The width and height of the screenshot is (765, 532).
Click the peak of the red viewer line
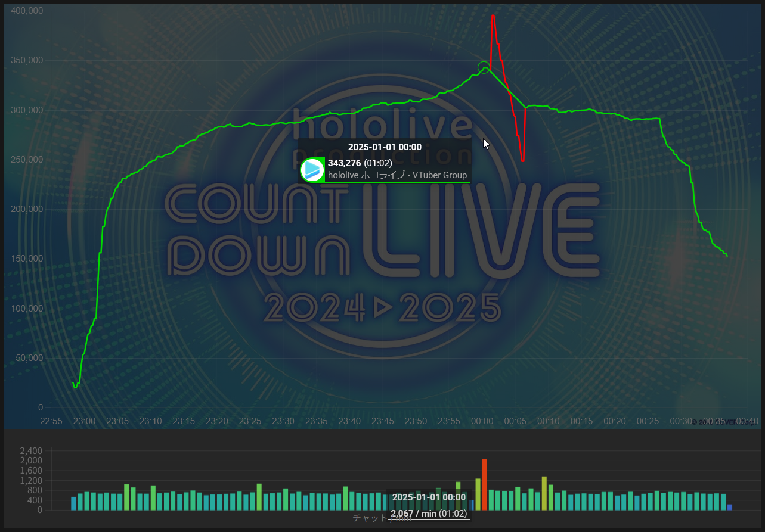[493, 16]
